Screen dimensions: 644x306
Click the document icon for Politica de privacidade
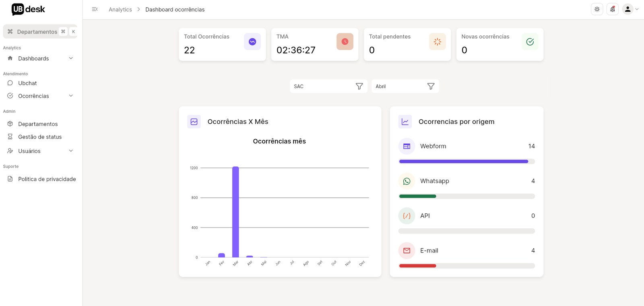coord(10,179)
